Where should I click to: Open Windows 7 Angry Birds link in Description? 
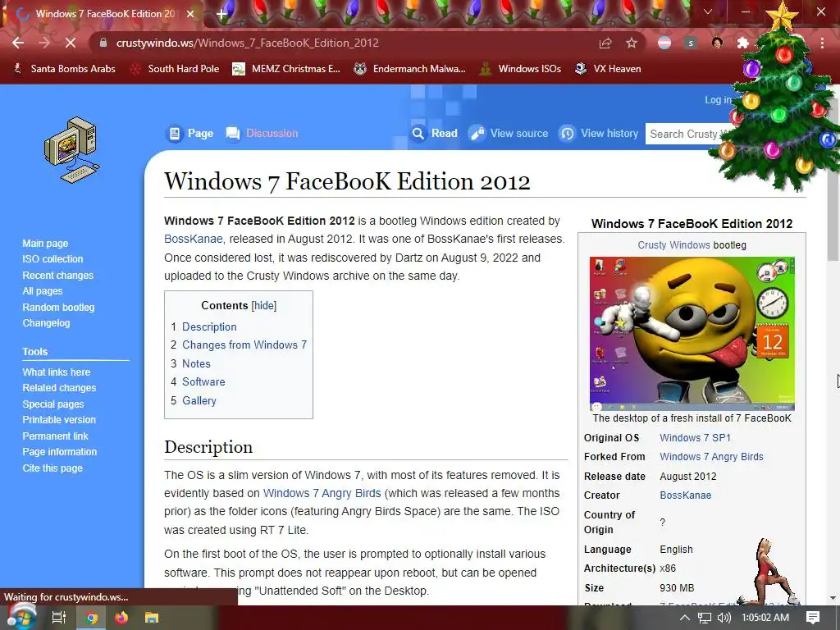coord(322,493)
